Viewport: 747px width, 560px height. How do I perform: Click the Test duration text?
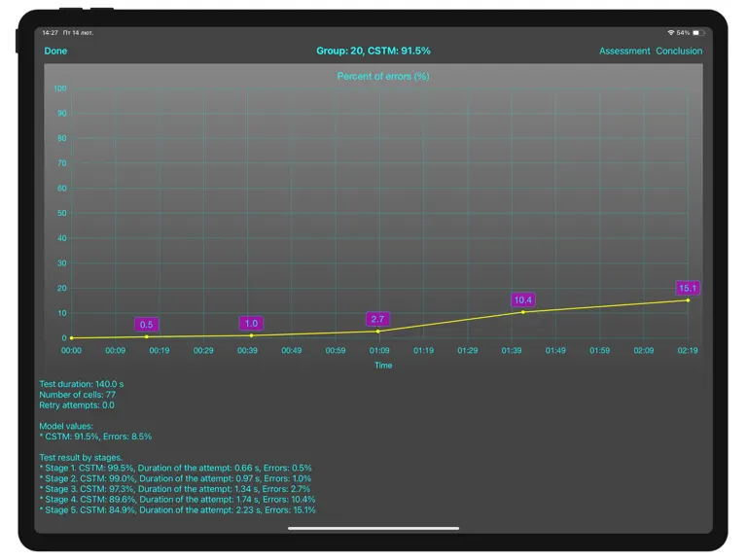(x=82, y=384)
